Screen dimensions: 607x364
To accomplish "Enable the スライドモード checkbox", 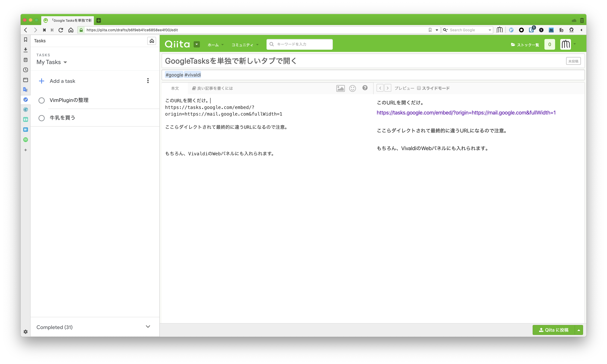I will pyautogui.click(x=419, y=88).
